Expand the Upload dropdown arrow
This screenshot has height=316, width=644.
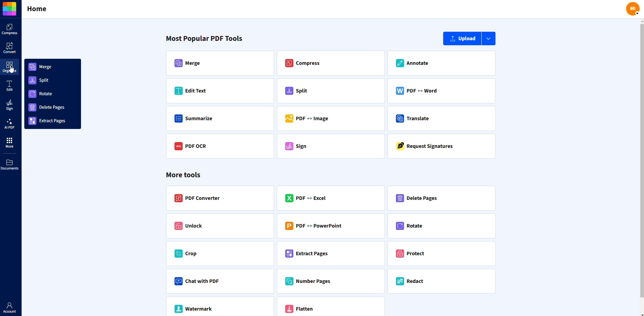click(488, 38)
